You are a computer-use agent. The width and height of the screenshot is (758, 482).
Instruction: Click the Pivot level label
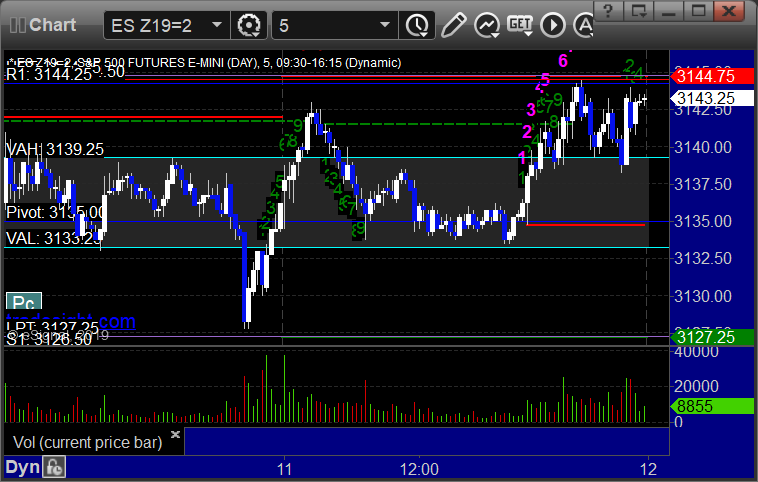pyautogui.click(x=55, y=212)
